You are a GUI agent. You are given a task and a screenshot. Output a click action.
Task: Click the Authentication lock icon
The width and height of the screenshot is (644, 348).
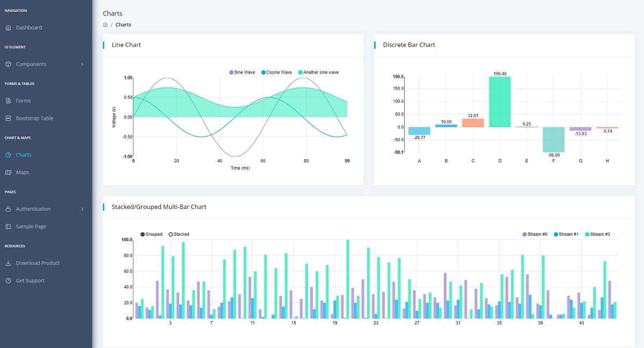tap(9, 209)
